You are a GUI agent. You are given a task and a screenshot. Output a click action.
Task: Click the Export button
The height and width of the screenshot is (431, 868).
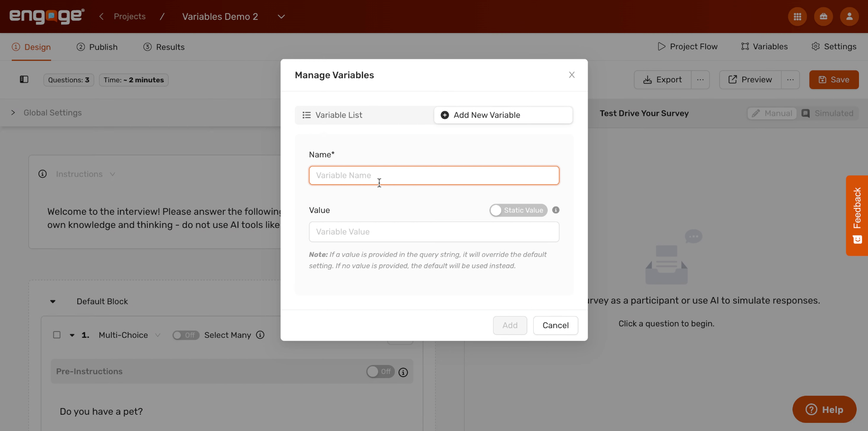click(663, 80)
